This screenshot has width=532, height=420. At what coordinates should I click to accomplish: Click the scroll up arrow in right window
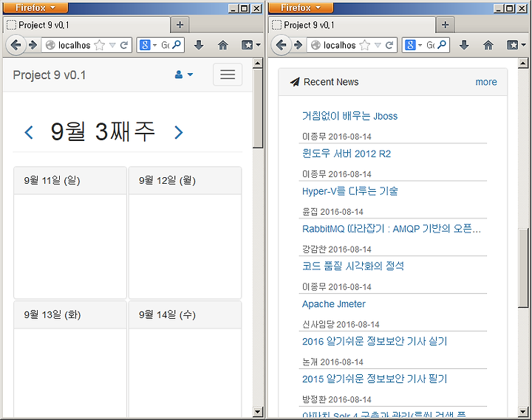point(523,63)
